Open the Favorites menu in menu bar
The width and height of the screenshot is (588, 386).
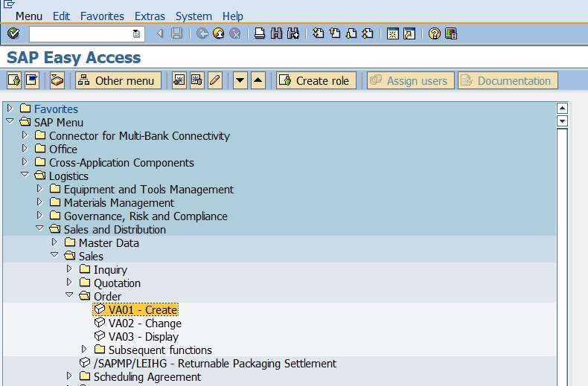[x=102, y=16]
